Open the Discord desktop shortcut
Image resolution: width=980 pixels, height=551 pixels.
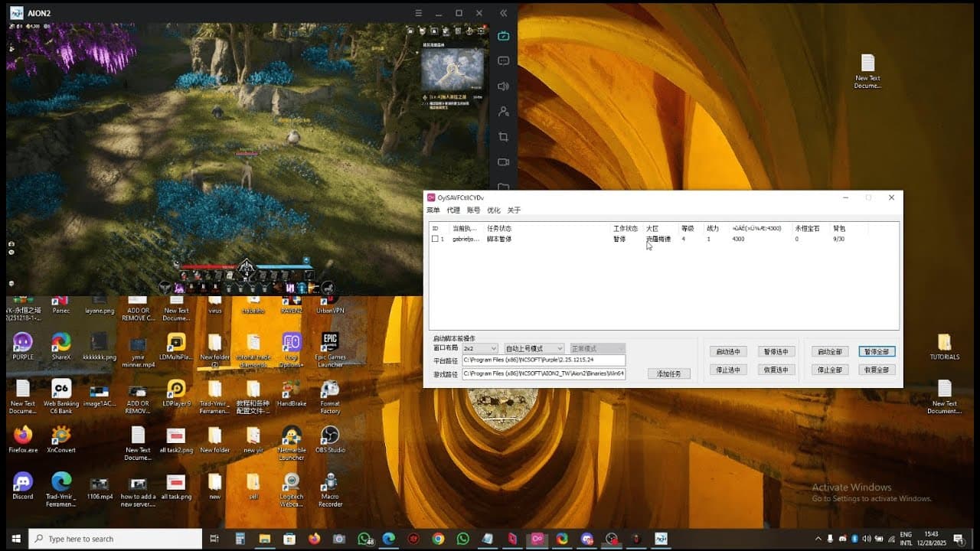pyautogui.click(x=23, y=486)
